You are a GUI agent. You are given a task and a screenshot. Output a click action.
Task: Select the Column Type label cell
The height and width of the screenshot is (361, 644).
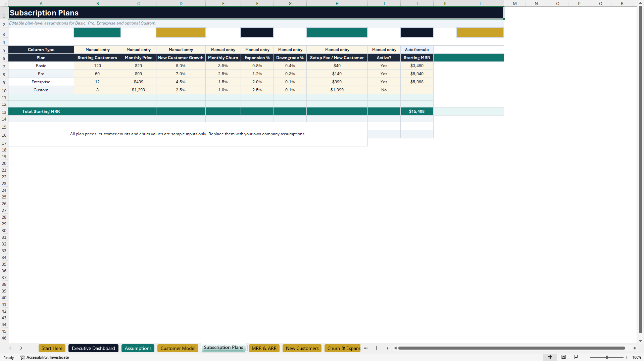click(41, 50)
